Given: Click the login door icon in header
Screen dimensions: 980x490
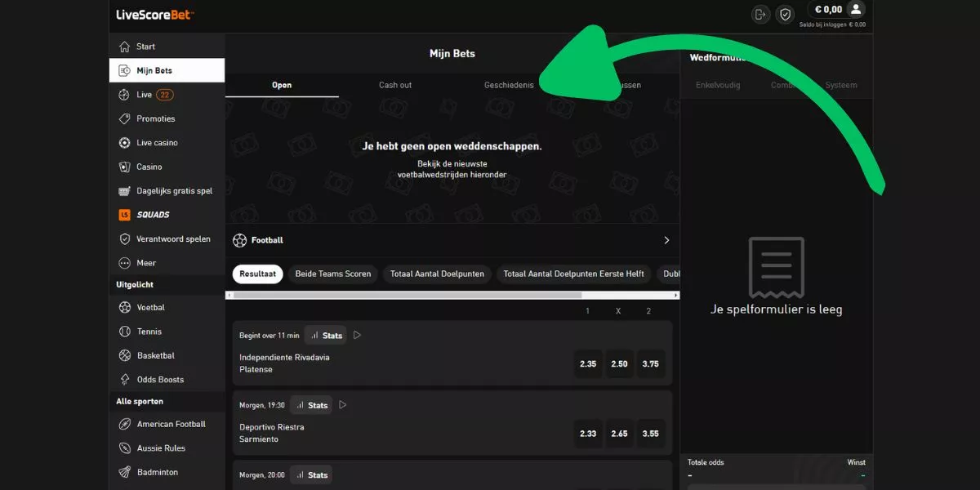Looking at the screenshot, I should click(x=760, y=14).
